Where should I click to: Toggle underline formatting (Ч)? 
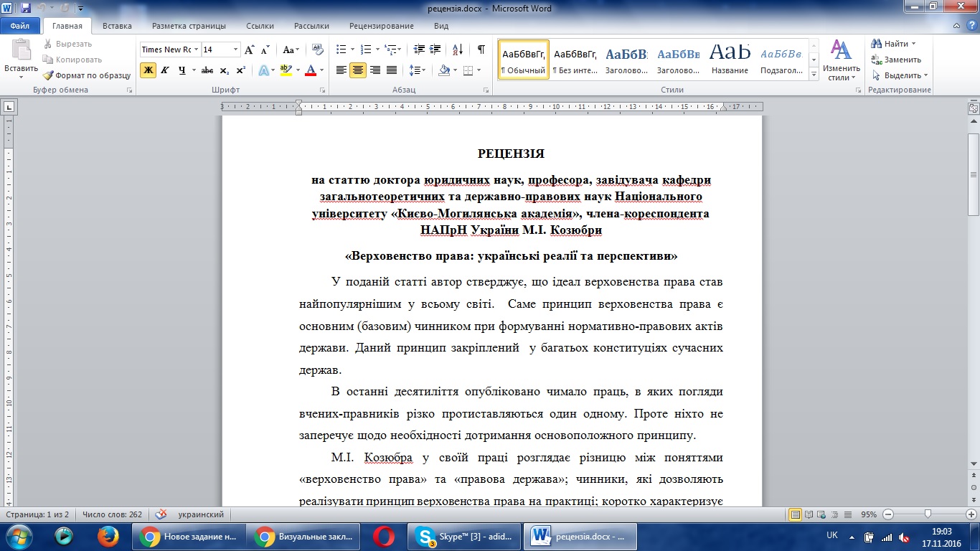(182, 70)
